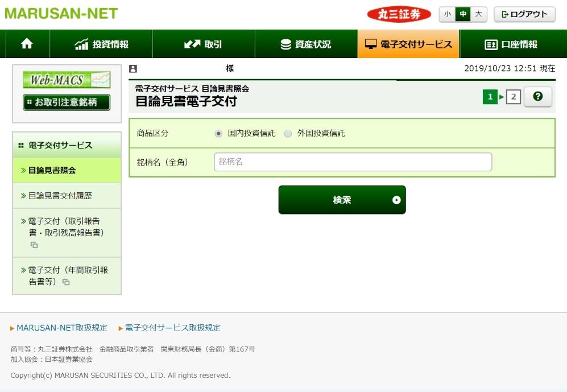
Task: Open the 口座情報 navigation tab
Action: tap(511, 44)
